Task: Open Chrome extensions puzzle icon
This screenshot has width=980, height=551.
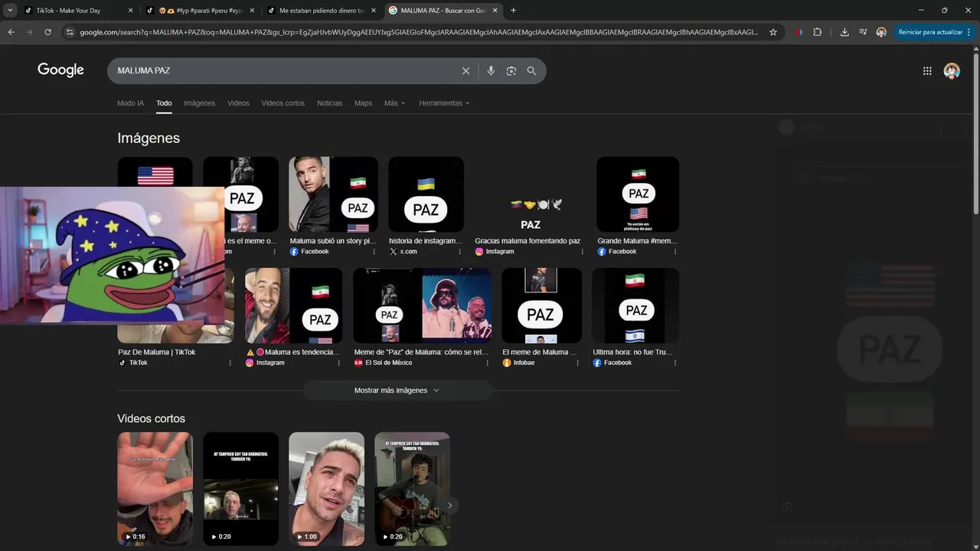Action: [817, 32]
